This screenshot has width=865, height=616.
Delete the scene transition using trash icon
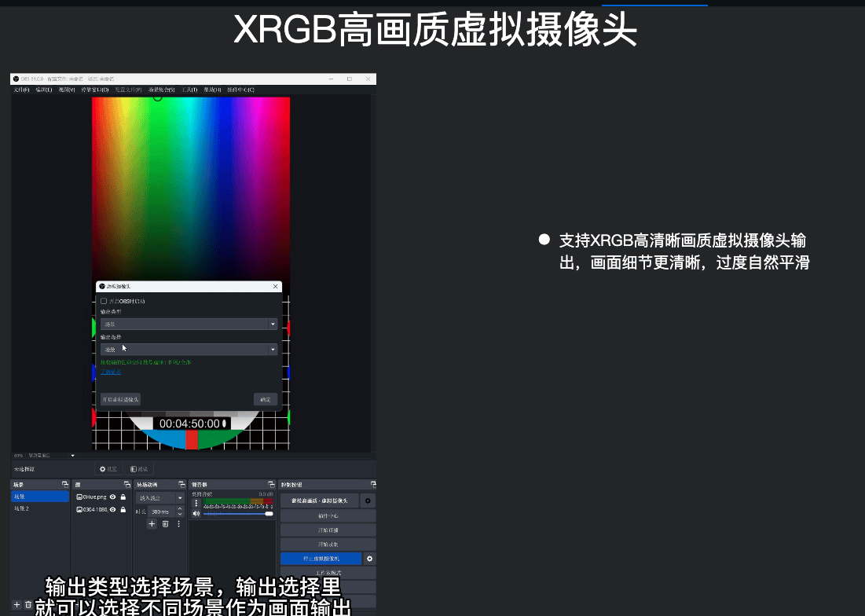[165, 524]
